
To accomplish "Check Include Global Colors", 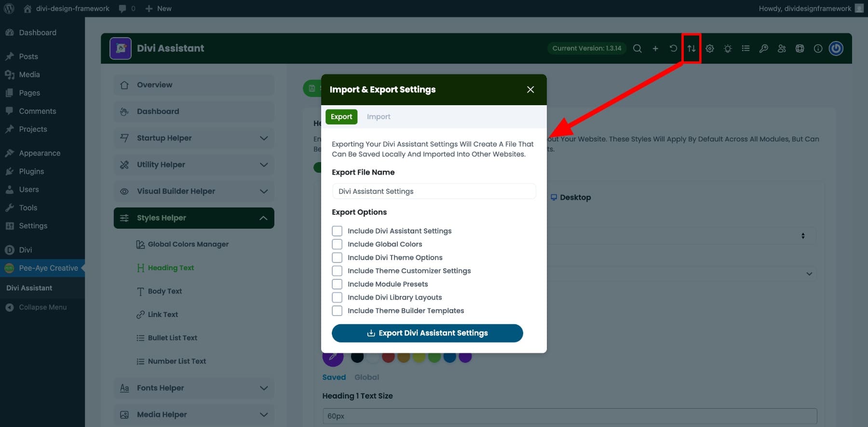I will coord(337,244).
